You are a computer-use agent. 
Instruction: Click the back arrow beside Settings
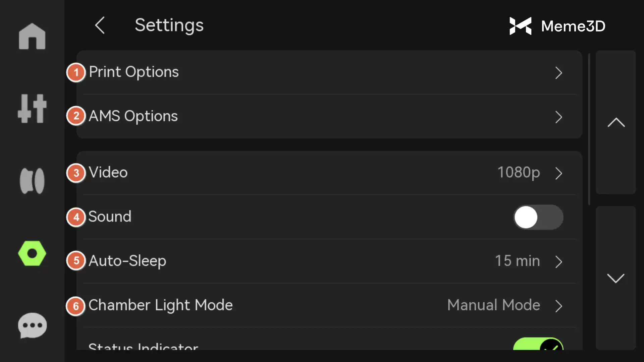click(100, 25)
